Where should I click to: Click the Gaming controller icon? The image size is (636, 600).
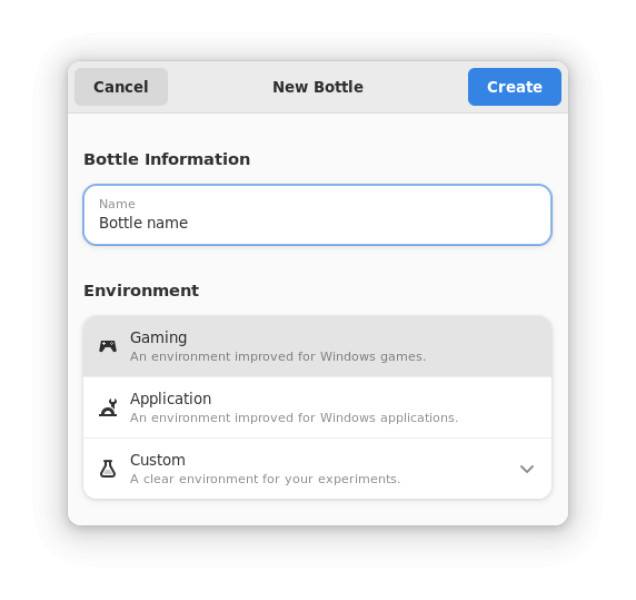[x=107, y=346]
